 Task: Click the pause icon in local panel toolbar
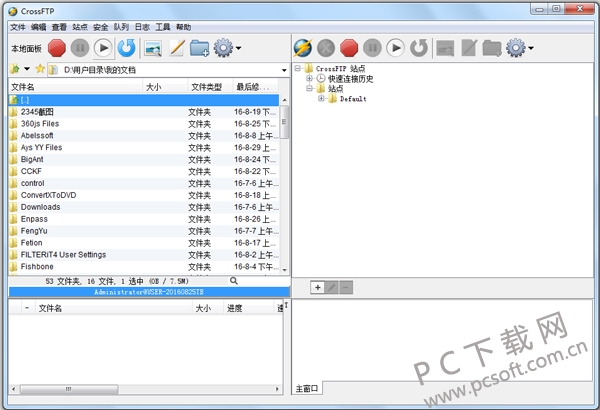tap(80, 48)
